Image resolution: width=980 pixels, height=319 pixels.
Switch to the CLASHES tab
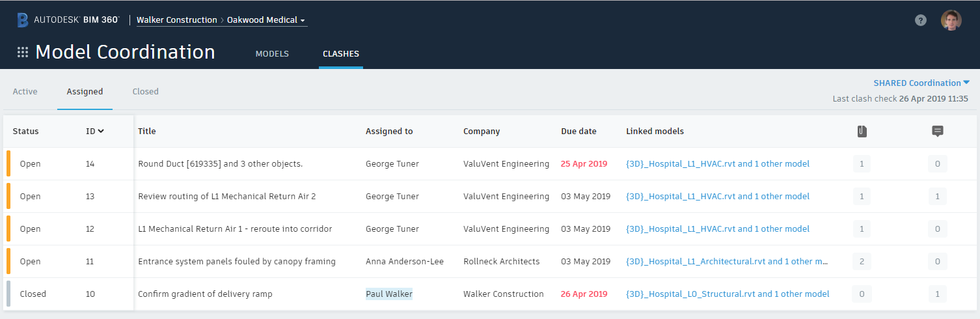tap(341, 54)
